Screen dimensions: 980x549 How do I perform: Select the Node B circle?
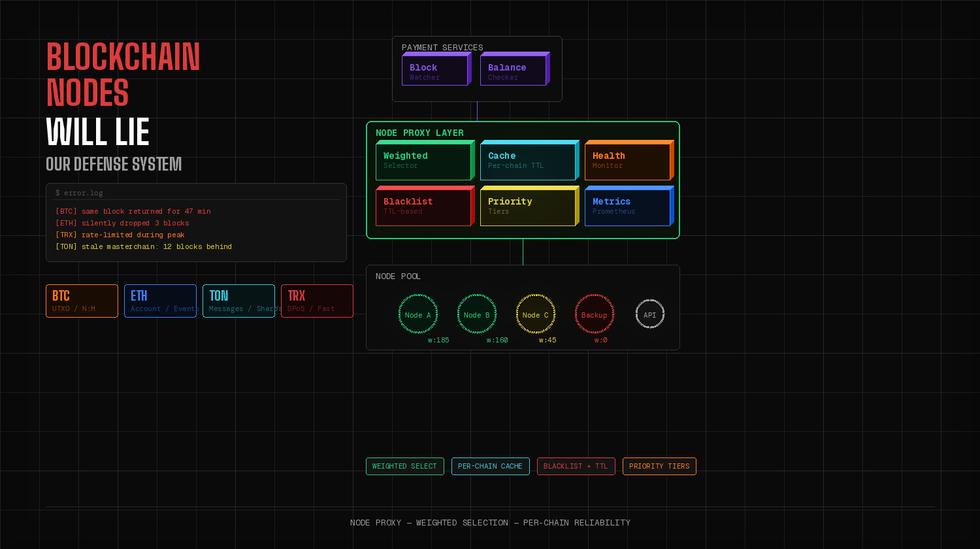tap(477, 314)
